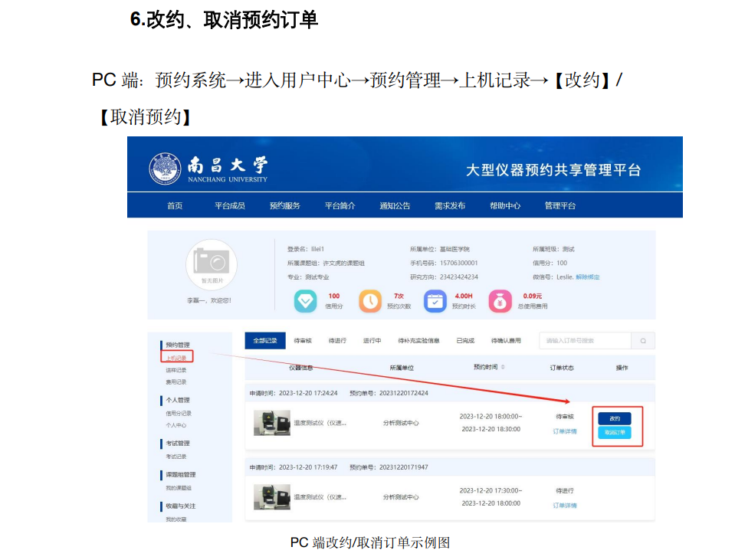Open the 帮助中心 menu item
The height and width of the screenshot is (560, 735).
click(505, 206)
